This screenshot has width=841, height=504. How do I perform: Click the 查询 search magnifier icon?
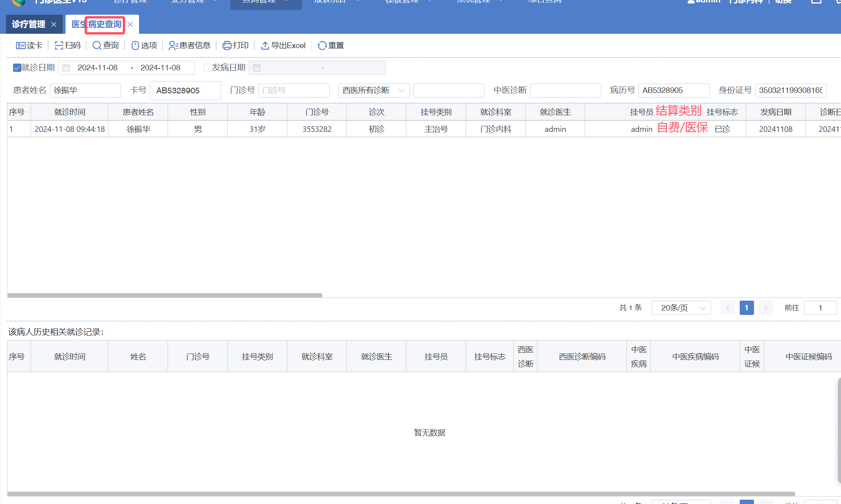[97, 46]
